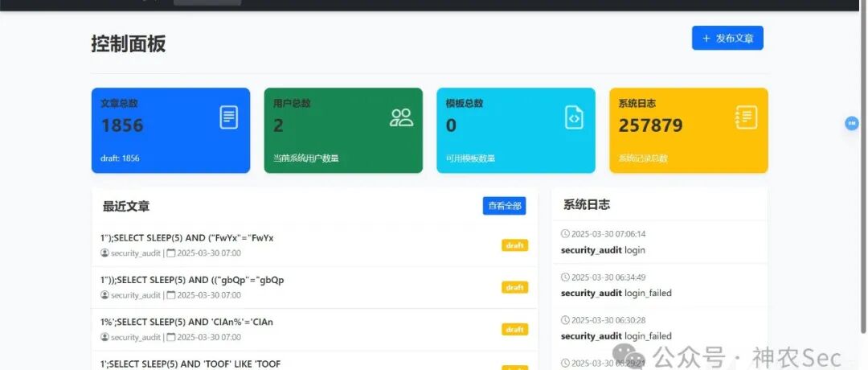Select the login_failed entry at 06:34:49

[x=659, y=286]
